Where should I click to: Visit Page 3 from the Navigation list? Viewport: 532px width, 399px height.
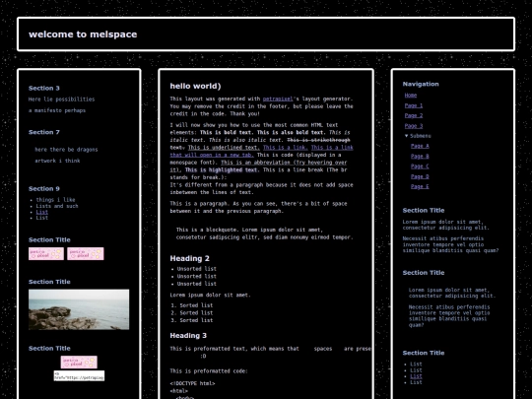[x=414, y=126]
